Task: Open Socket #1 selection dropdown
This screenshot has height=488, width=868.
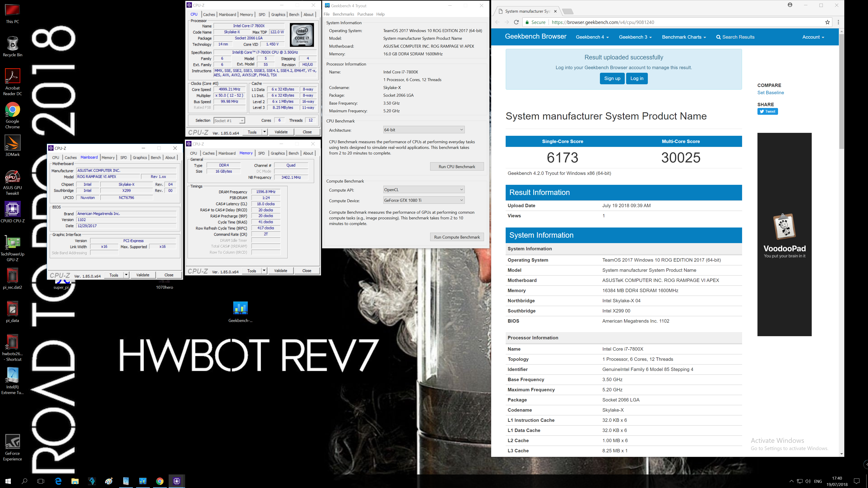Action: (x=229, y=121)
